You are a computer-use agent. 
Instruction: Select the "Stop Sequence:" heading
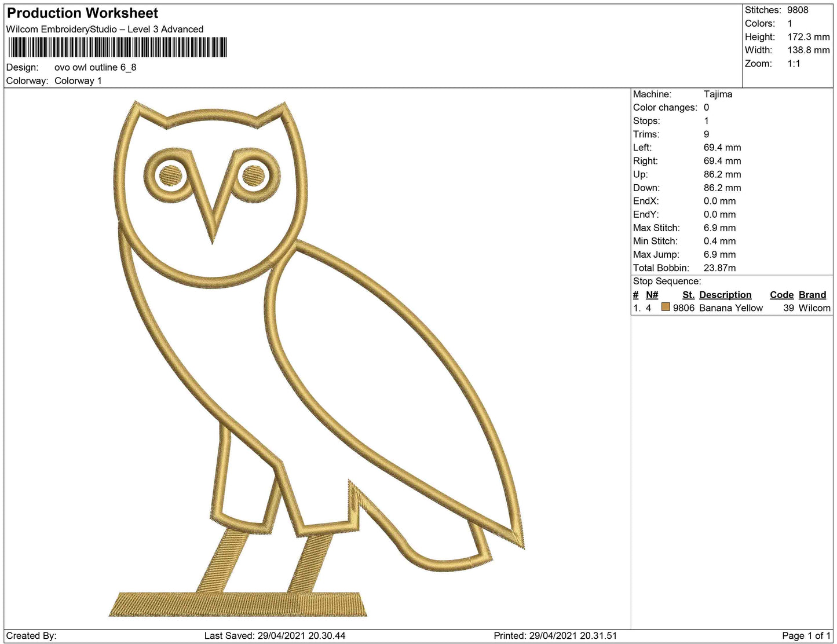tap(667, 281)
